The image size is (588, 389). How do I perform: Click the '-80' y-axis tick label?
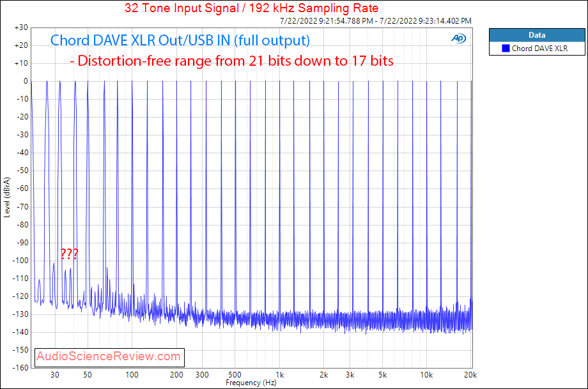pyautogui.click(x=22, y=224)
